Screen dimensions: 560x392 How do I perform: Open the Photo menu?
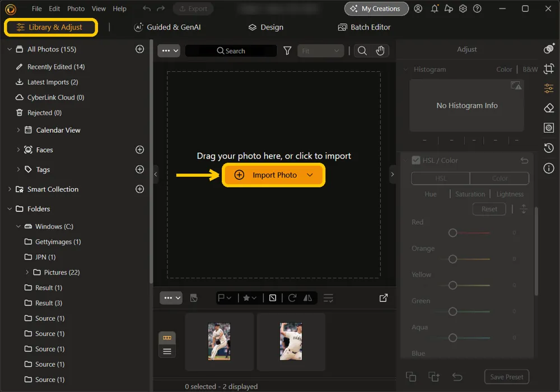coord(76,8)
